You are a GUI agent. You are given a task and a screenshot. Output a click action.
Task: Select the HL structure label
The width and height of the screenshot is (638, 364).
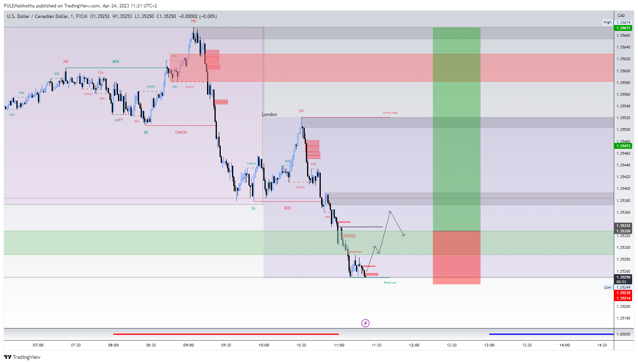coord(146,132)
